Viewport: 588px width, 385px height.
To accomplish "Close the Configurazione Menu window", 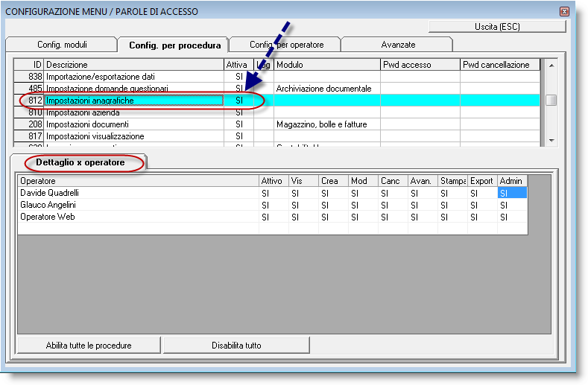I will (x=564, y=12).
